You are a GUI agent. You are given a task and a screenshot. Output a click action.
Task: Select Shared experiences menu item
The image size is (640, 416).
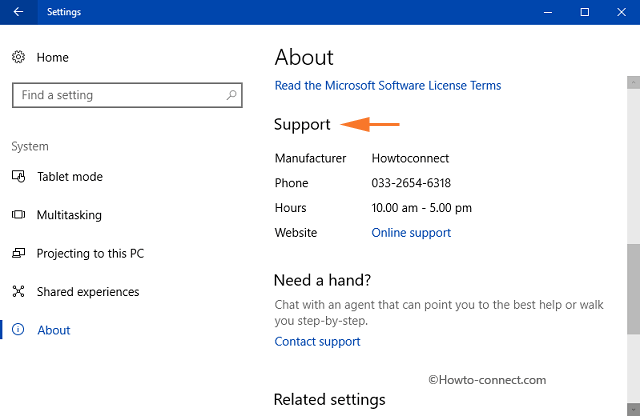tap(88, 292)
